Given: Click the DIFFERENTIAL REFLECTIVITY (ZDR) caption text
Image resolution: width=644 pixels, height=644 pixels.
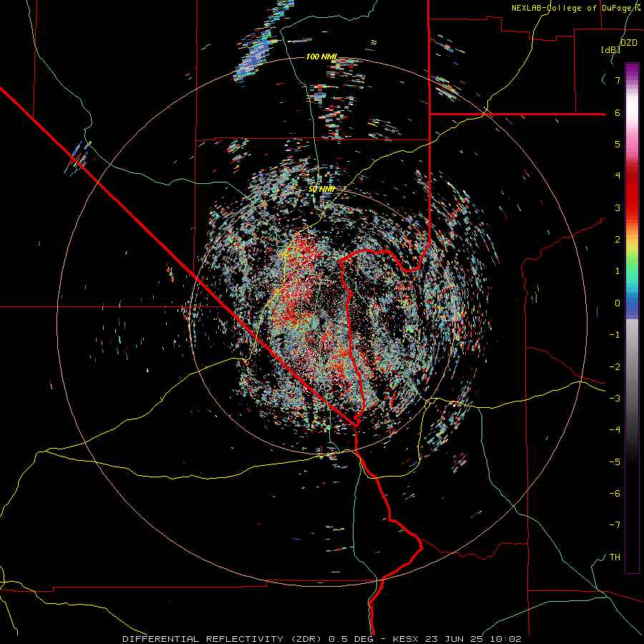Looking at the screenshot, I should [224, 639].
